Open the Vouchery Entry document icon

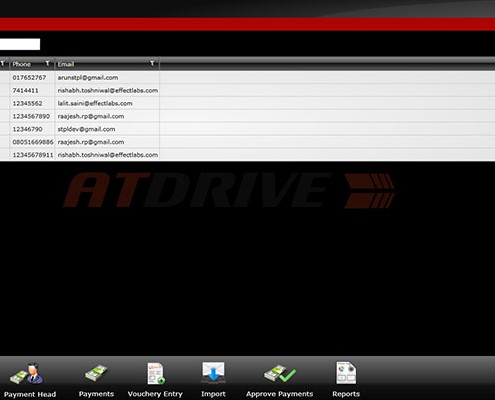point(156,373)
